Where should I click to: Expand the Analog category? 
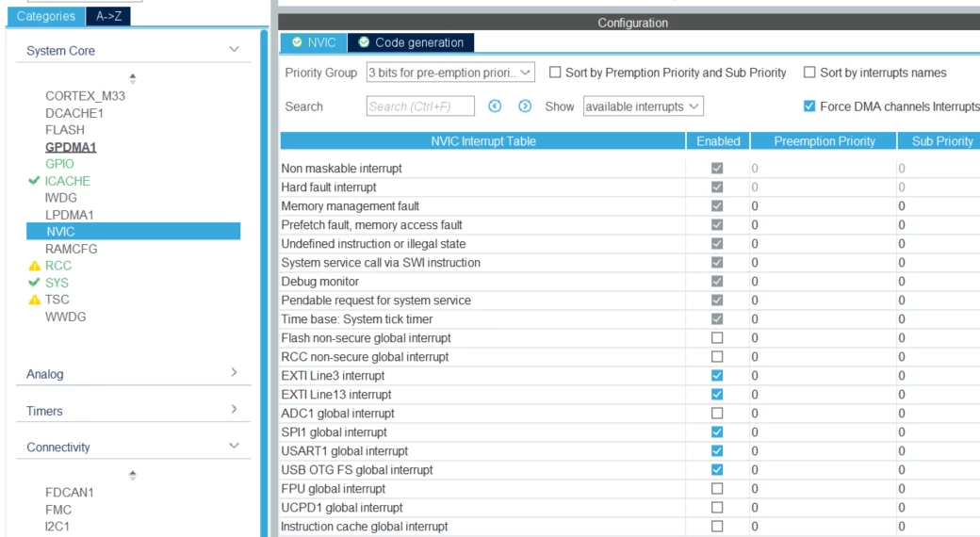click(x=234, y=372)
